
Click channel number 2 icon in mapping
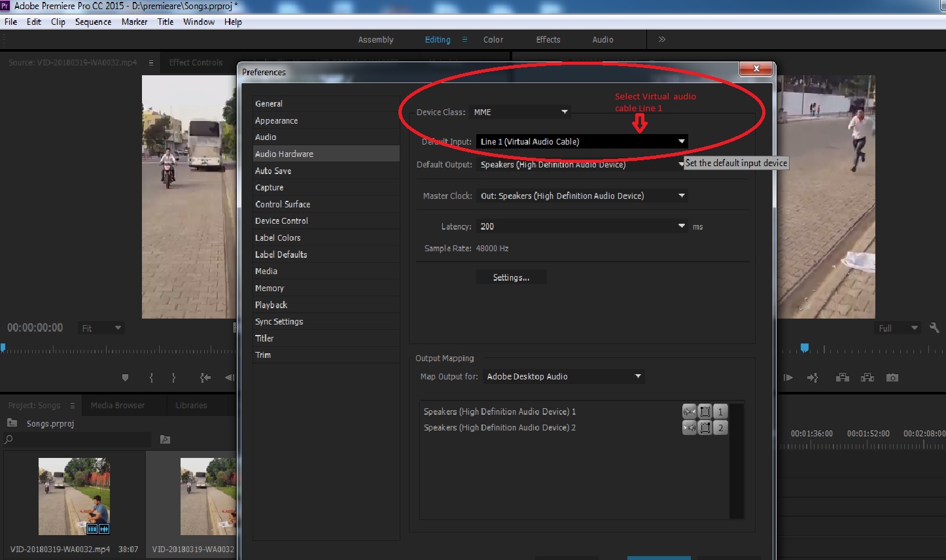click(x=720, y=428)
